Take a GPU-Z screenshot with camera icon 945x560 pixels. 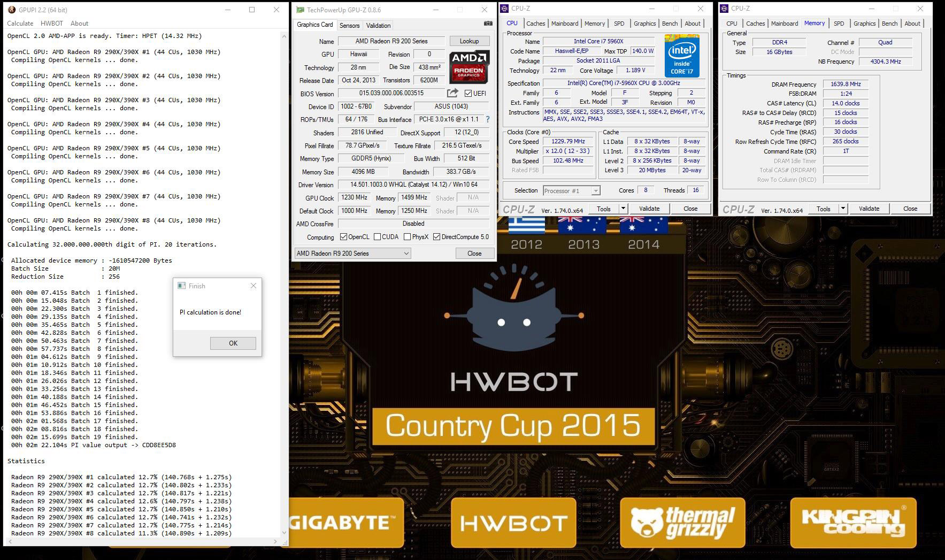pos(488,24)
